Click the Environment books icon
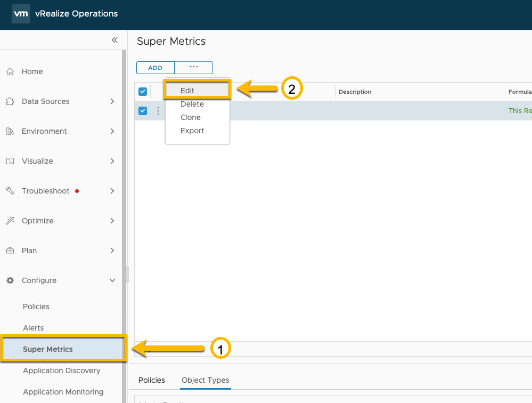The image size is (532, 403). click(x=10, y=131)
